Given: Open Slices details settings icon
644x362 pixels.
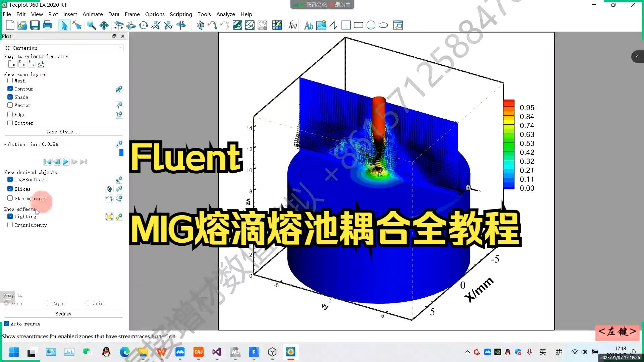Looking at the screenshot, I should [x=119, y=189].
